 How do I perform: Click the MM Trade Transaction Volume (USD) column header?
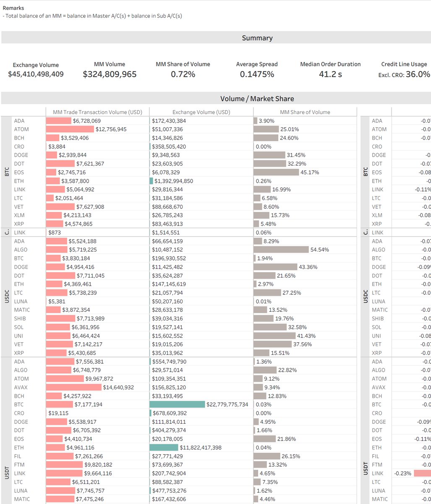coord(97,112)
